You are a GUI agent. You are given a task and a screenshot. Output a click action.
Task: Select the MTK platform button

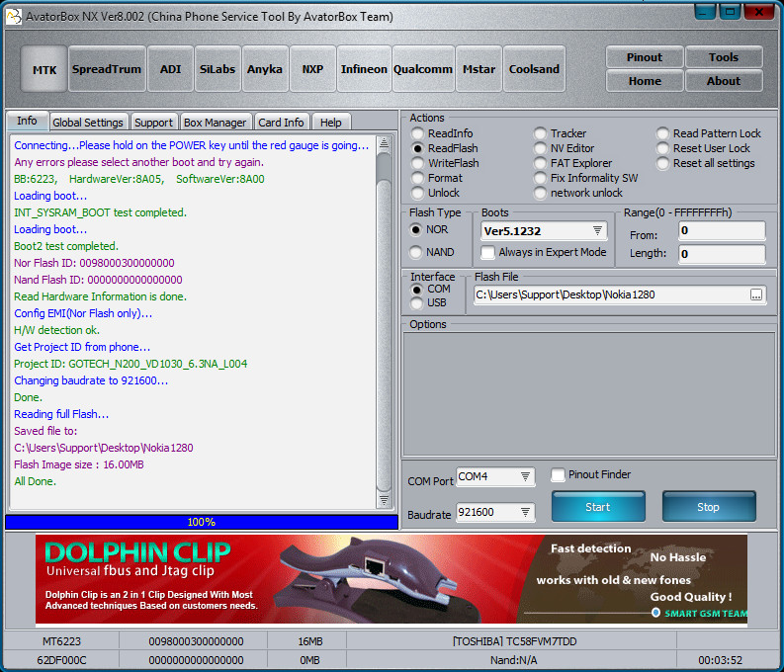[x=44, y=69]
